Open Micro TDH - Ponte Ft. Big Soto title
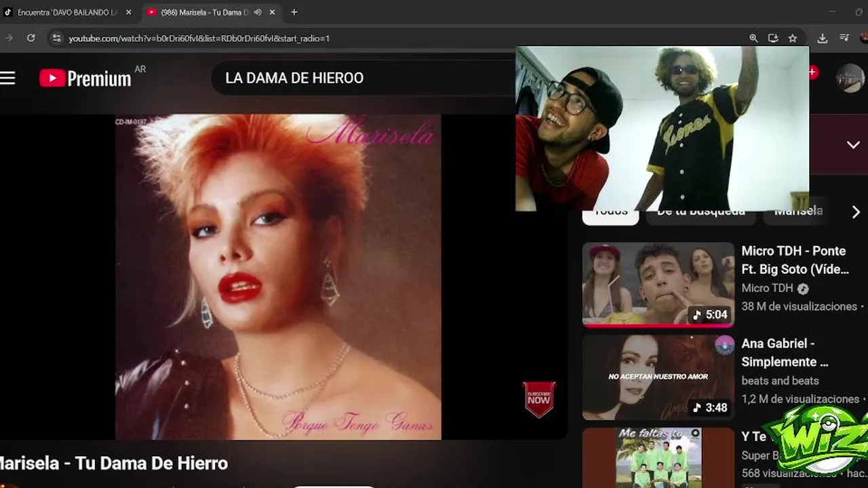The width and height of the screenshot is (868, 488). [x=794, y=260]
